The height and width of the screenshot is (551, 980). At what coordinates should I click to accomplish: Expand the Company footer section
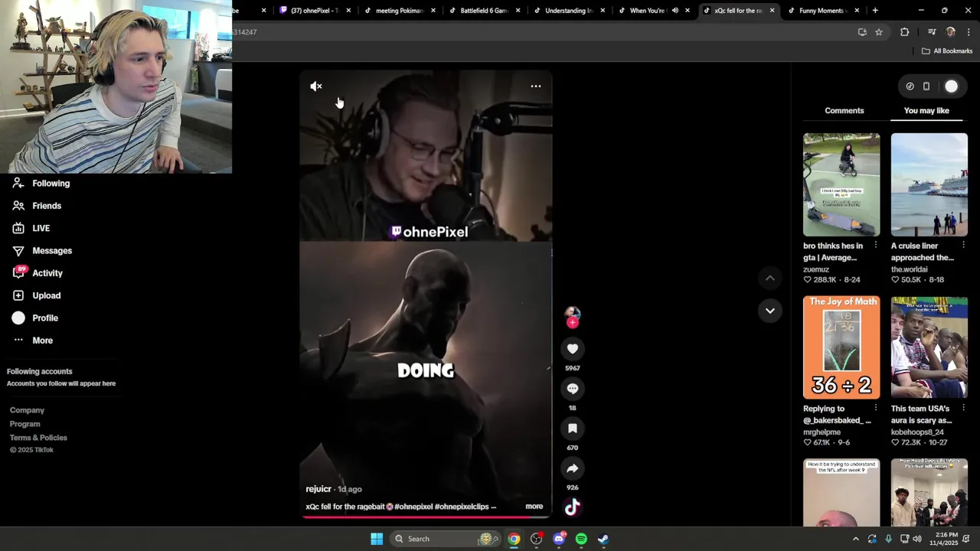(27, 410)
